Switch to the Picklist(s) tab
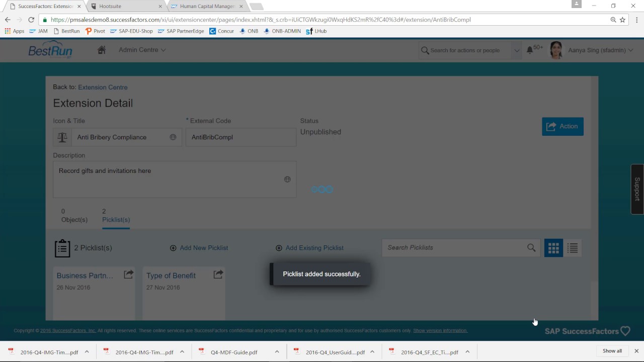 click(116, 216)
